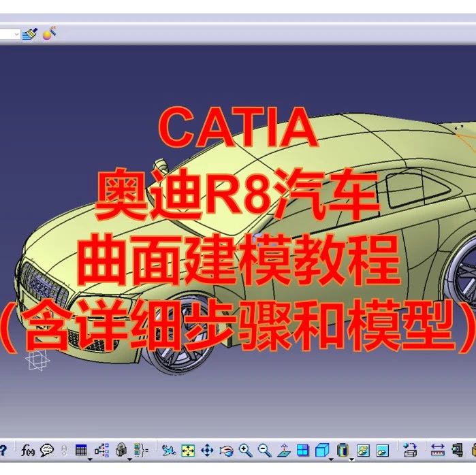Viewport: 476px width, 475px height.
Task: Click Shading with Edges cylinder icon
Action: tap(343, 451)
